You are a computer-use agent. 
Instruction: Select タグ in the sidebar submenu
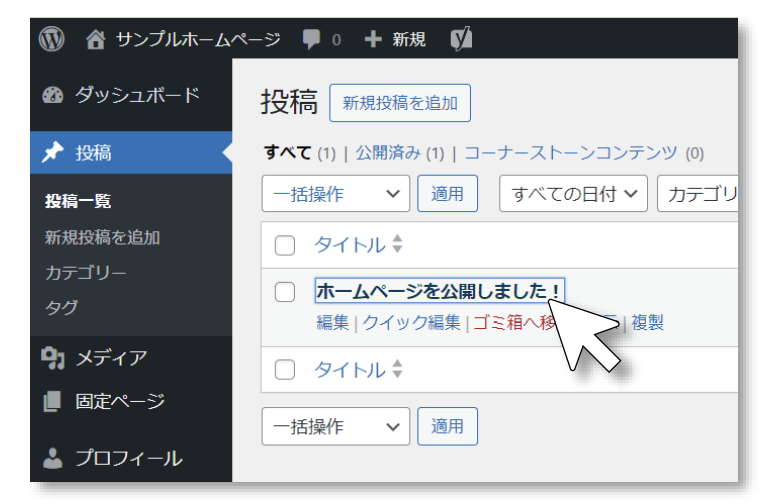click(61, 307)
